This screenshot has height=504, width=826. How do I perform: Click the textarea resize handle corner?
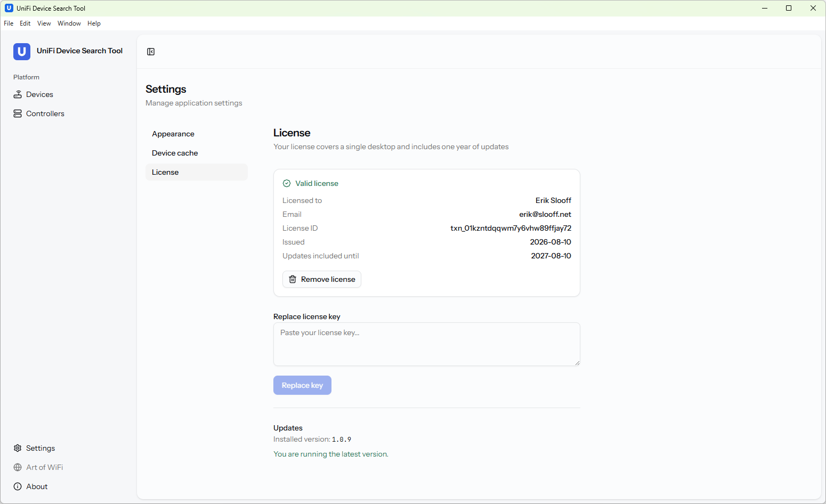(x=577, y=363)
